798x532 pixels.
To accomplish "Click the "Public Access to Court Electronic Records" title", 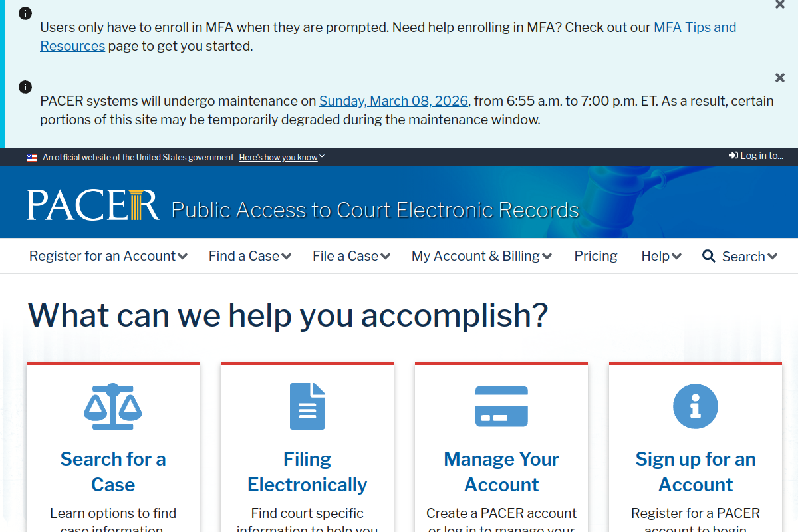I will pyautogui.click(x=375, y=210).
